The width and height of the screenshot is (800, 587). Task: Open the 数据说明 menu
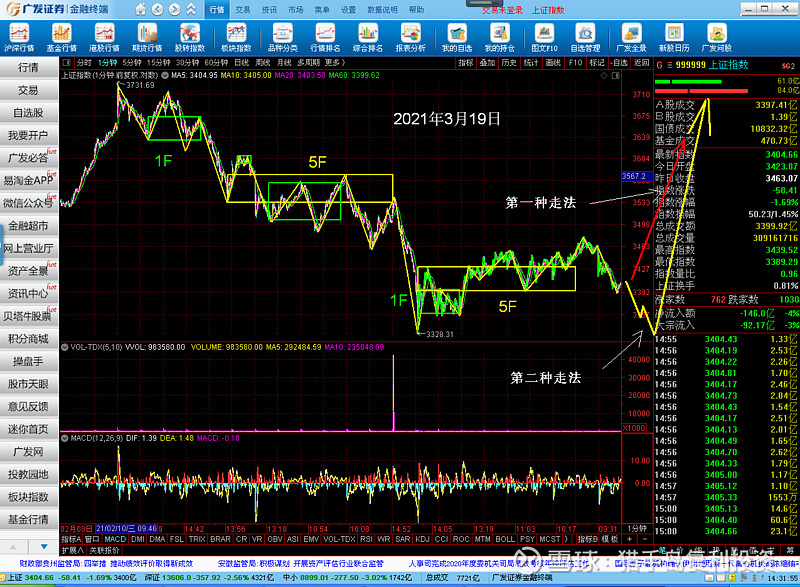point(383,10)
